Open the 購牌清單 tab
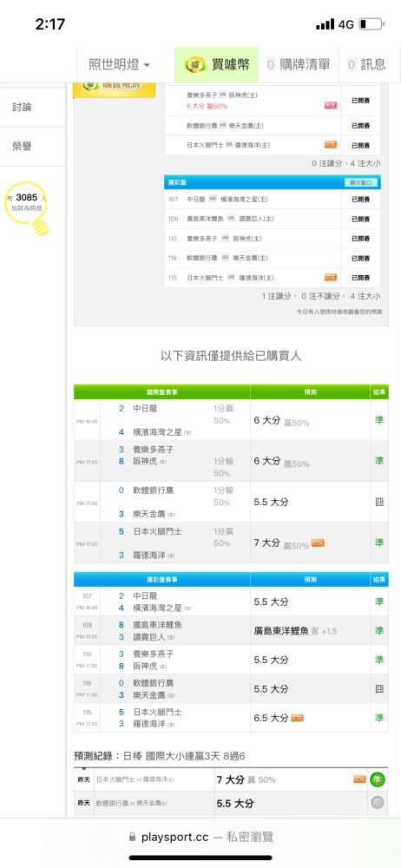The width and height of the screenshot is (401, 868). [x=298, y=65]
